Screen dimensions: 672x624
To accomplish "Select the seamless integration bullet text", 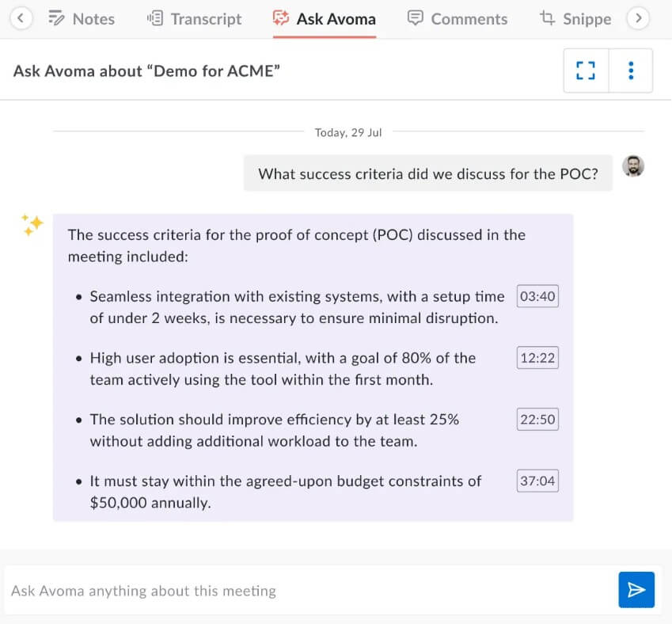I will tap(297, 307).
